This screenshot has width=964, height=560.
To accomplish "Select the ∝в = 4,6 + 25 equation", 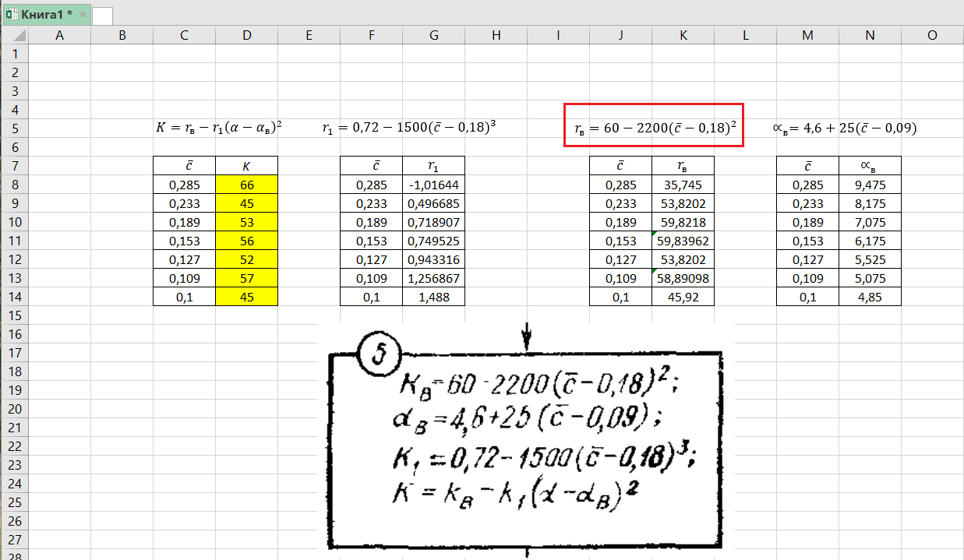I will click(849, 128).
